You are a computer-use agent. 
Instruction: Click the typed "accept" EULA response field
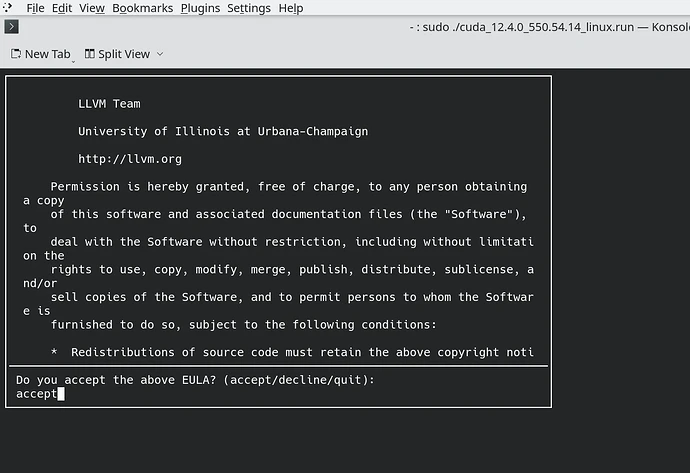pos(37,394)
